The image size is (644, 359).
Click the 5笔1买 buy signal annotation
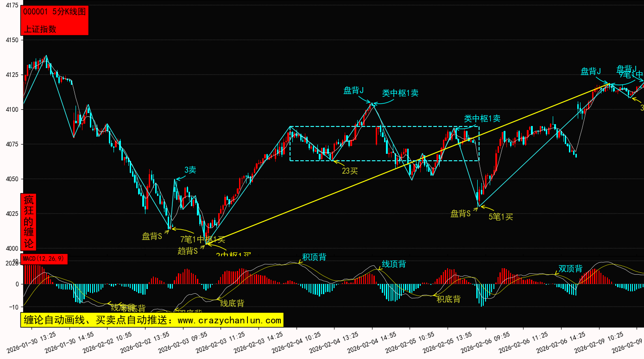coord(501,216)
